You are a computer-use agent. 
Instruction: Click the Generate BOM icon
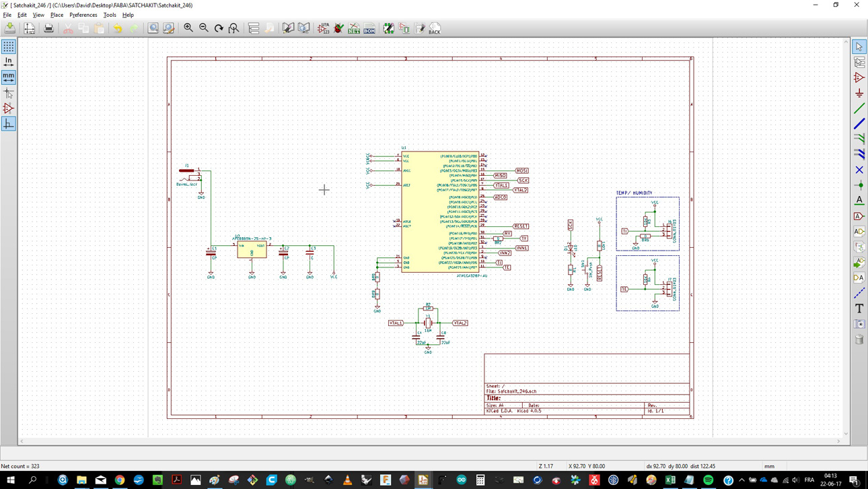tap(369, 28)
